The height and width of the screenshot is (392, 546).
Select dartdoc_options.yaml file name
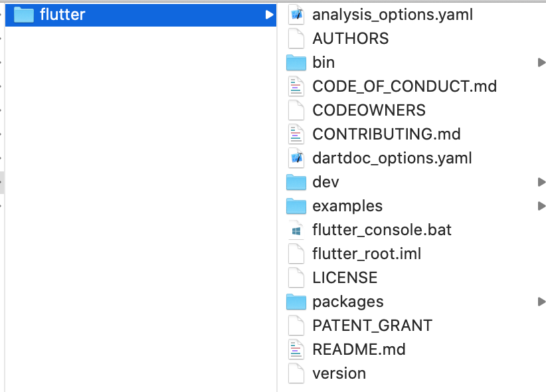tap(392, 158)
